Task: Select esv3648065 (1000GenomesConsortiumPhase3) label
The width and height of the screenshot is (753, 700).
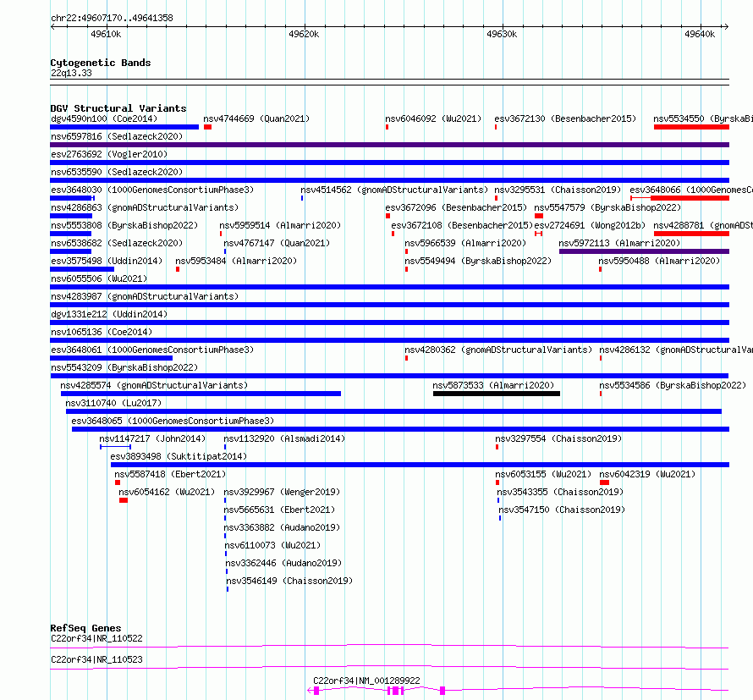Action: click(x=173, y=421)
